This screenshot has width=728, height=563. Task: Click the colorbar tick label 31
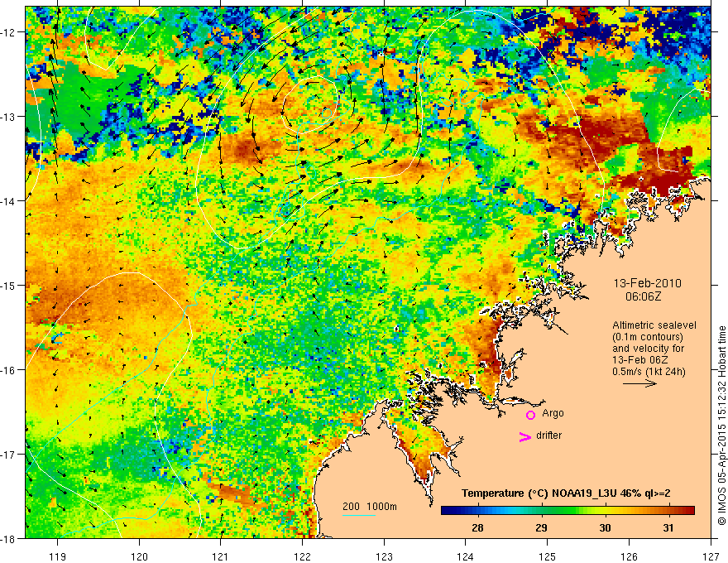pyautogui.click(x=668, y=527)
